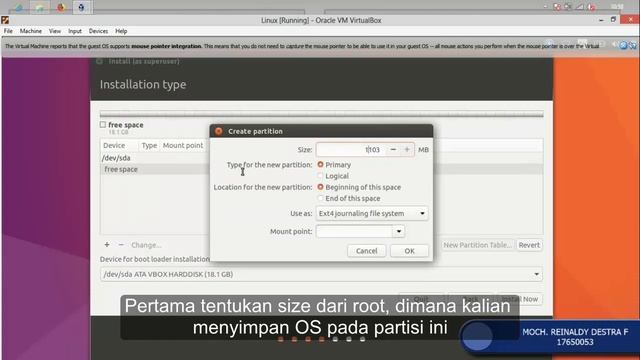
Task: Close the Create partition dialog via orange icon
Action: click(219, 131)
